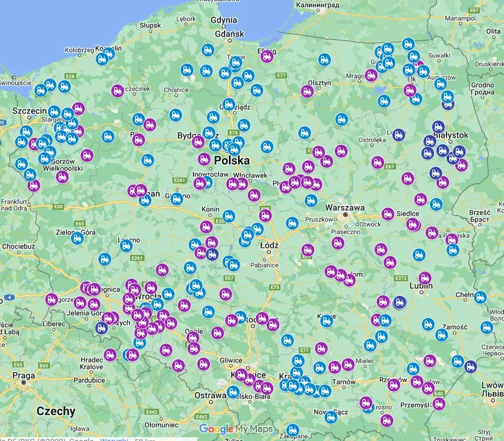Screen dimensions: 504x441
Task: Open the Warunki link in the footer
Action: [115, 439]
